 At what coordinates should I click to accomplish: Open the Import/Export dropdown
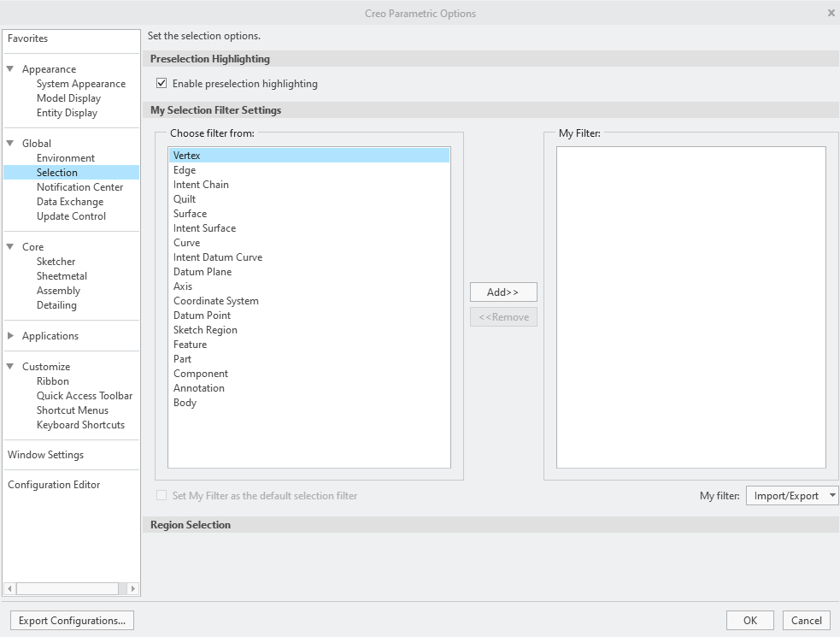[790, 494]
